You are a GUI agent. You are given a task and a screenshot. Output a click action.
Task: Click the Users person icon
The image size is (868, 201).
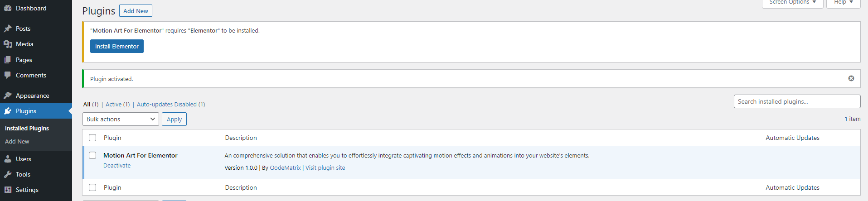coord(8,159)
